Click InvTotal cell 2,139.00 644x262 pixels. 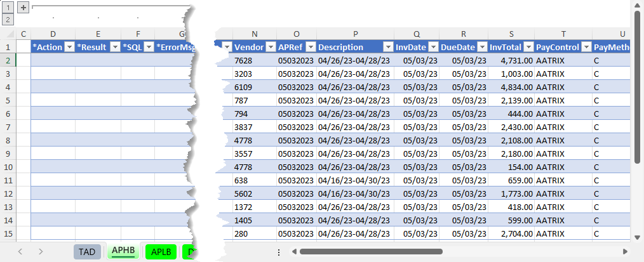pos(511,100)
